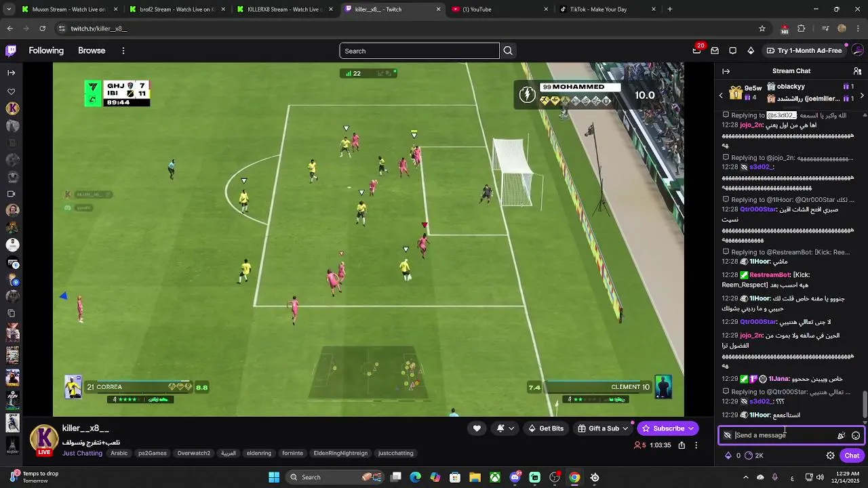This screenshot has width=868, height=488.
Task: Switch to the YouTube tab
Action: point(500,9)
